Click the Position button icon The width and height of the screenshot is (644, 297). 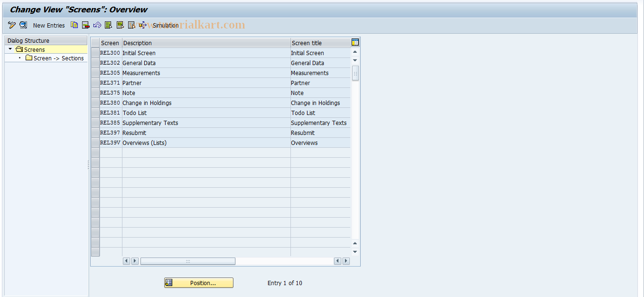point(169,283)
